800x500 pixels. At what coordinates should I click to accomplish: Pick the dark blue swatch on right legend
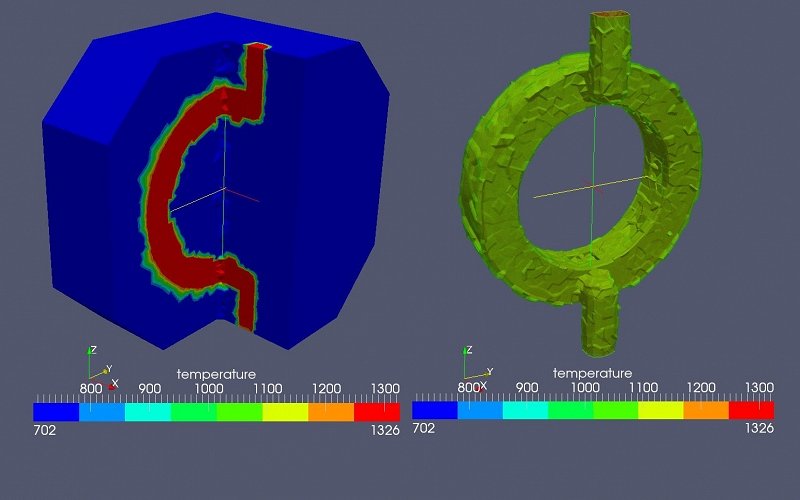[434, 411]
